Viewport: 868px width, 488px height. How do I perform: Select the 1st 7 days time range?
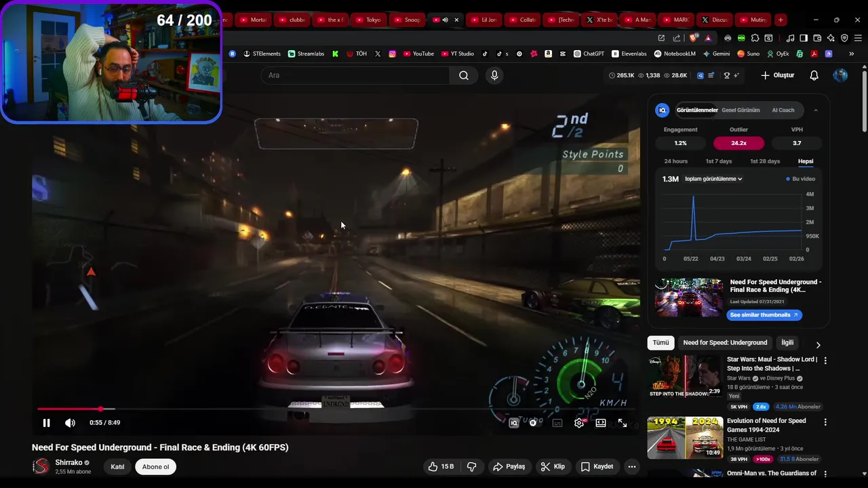[719, 161]
